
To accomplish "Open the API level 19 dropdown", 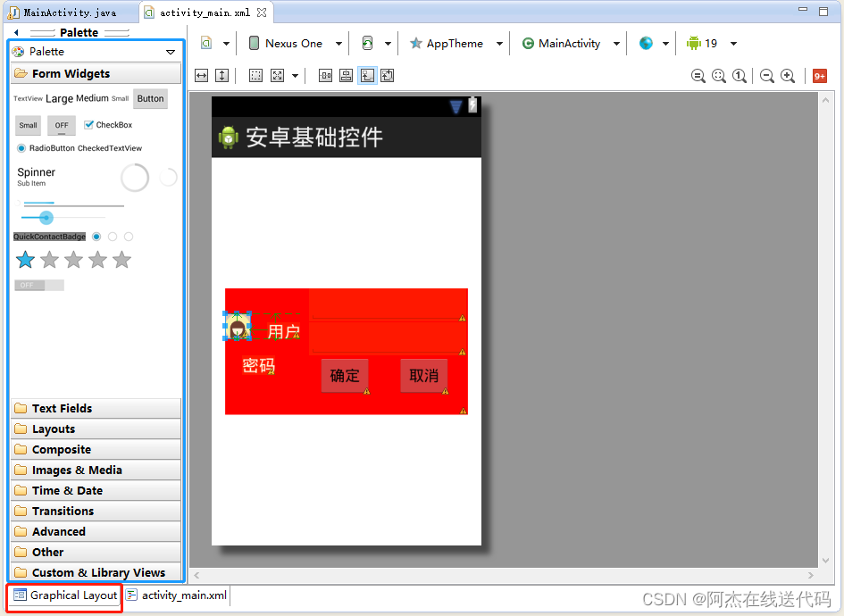I will coord(733,44).
